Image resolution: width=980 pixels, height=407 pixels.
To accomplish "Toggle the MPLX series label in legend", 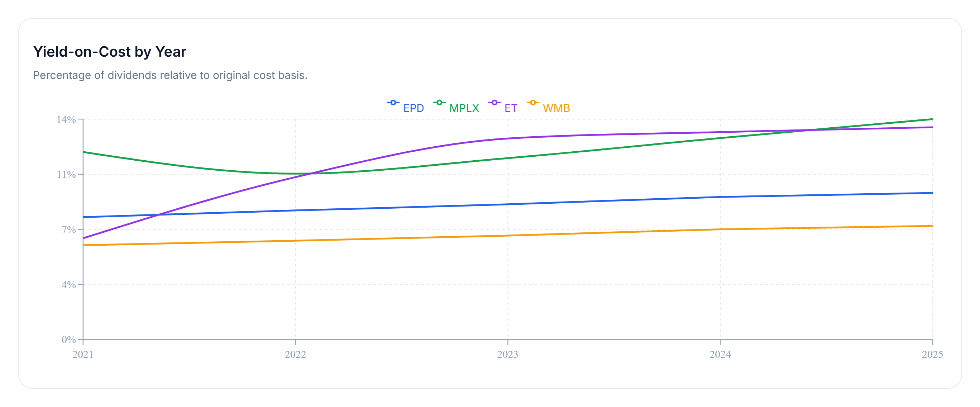I will pos(464,108).
